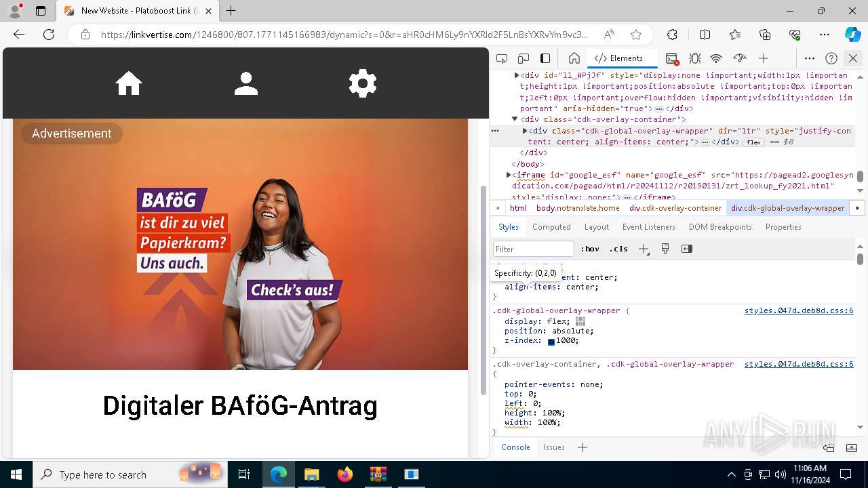Open the read aloud icon in address bar
Viewport: 868px width, 488px height.
(609, 35)
